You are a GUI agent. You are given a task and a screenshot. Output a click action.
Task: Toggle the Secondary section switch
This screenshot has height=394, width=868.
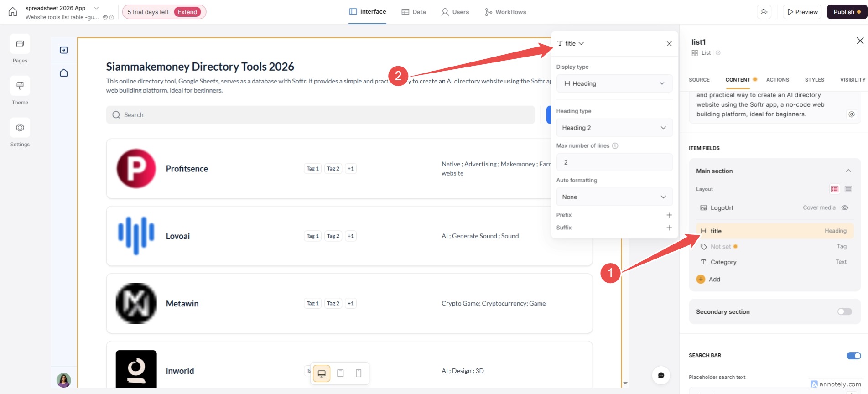point(844,311)
